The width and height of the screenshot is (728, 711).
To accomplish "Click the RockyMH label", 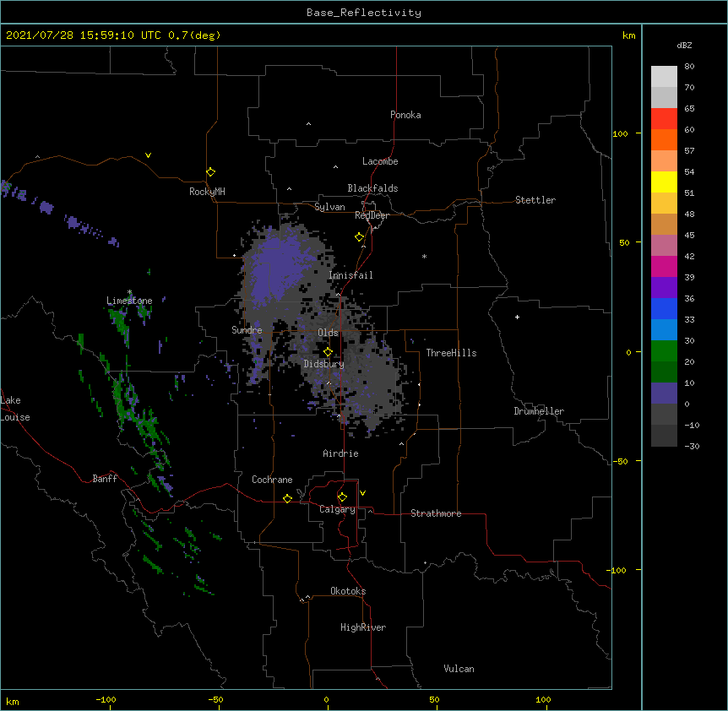I will point(207,192).
